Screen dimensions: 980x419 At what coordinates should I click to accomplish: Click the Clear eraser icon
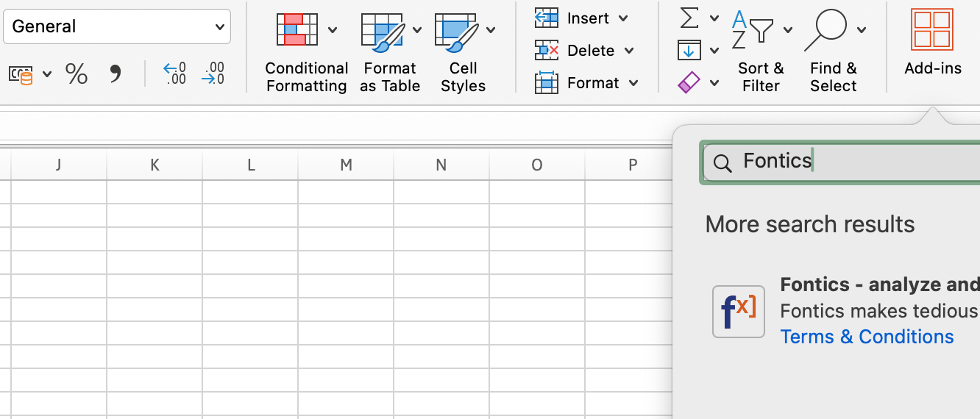pyautogui.click(x=689, y=82)
